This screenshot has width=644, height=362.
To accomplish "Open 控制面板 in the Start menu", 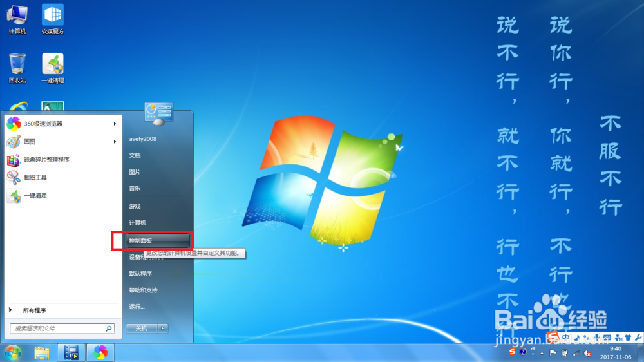I will (x=158, y=241).
